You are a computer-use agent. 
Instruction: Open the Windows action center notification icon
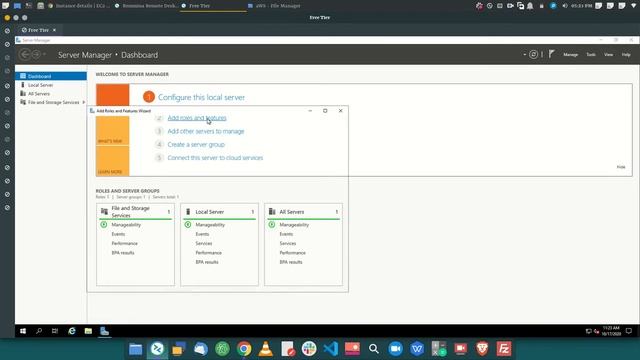pos(629,331)
